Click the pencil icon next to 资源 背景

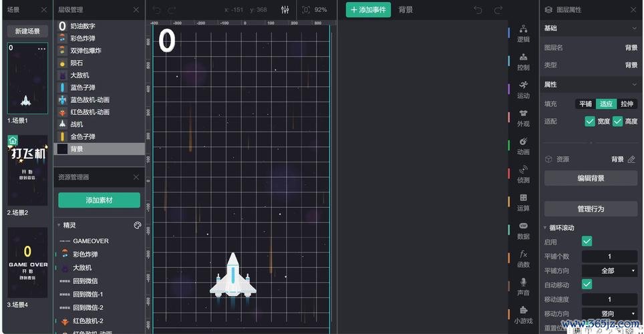pos(631,160)
